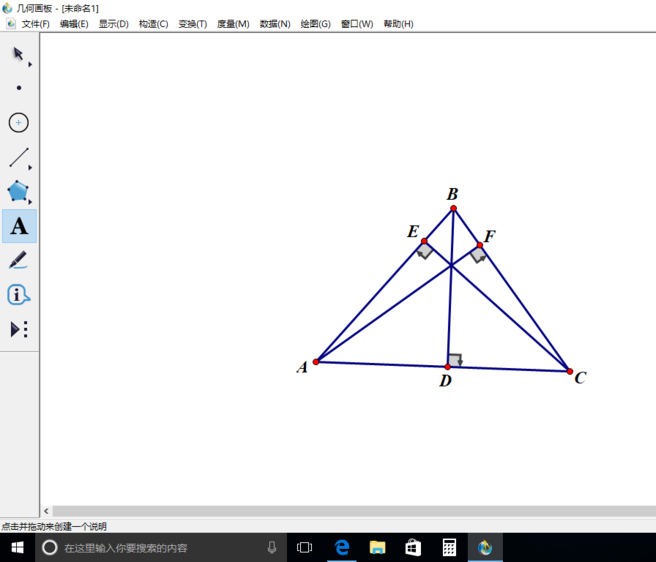This screenshot has height=562, width=656.
Task: Open the Custom tools menu
Action: pyautogui.click(x=19, y=329)
